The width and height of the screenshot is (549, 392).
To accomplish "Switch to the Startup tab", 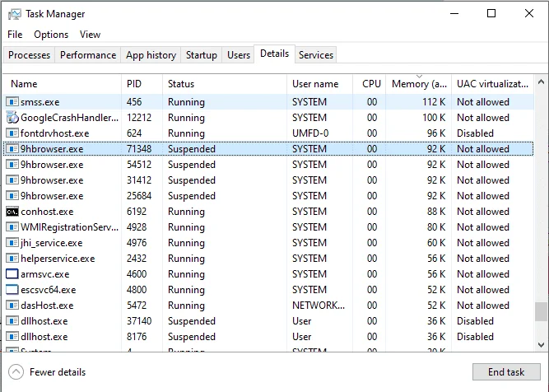I will [202, 55].
